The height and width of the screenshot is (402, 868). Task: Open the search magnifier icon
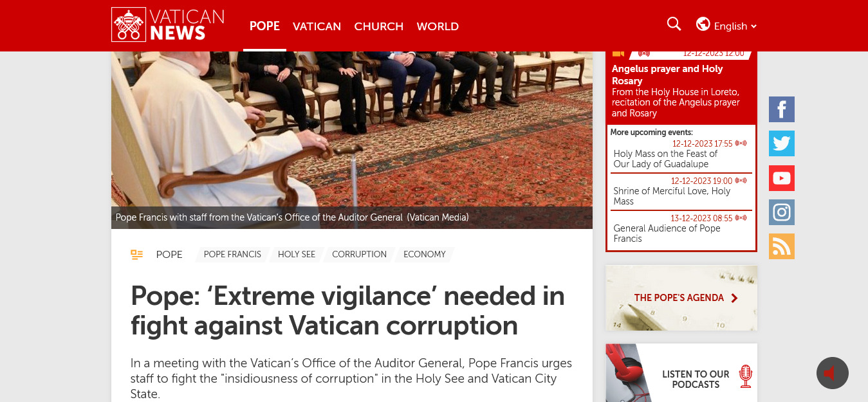[674, 24]
